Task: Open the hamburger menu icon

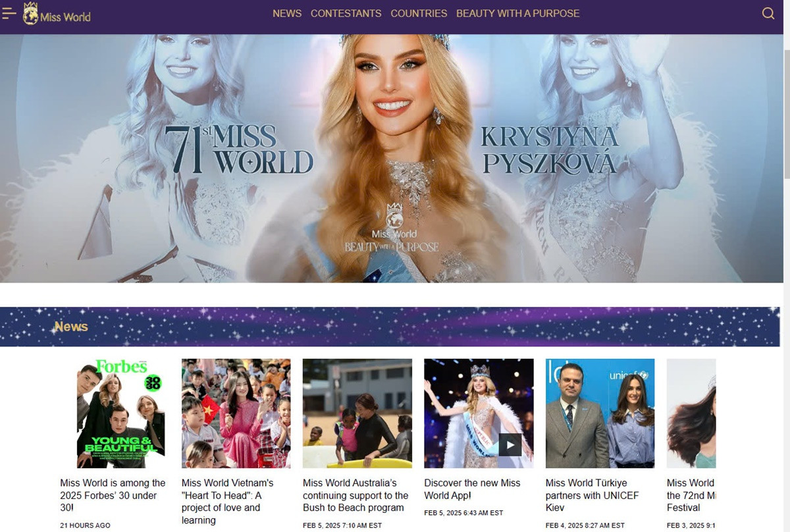Action: 9,14
